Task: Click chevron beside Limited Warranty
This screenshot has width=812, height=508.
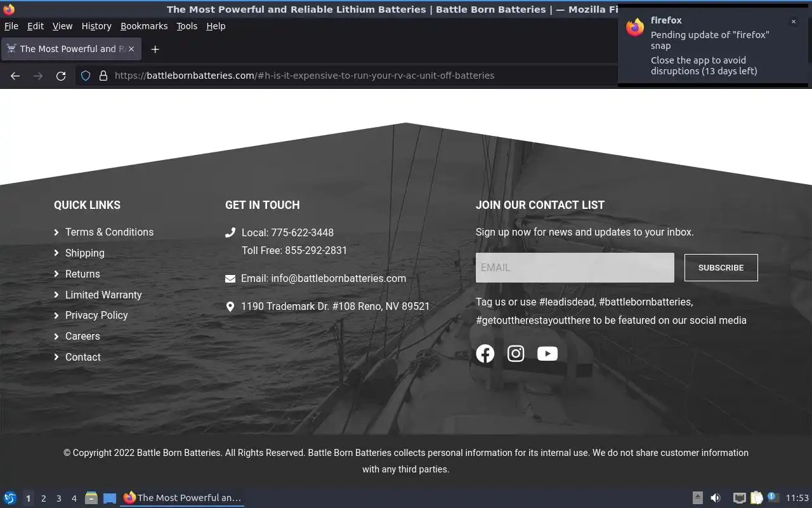Action: pyautogui.click(x=56, y=295)
